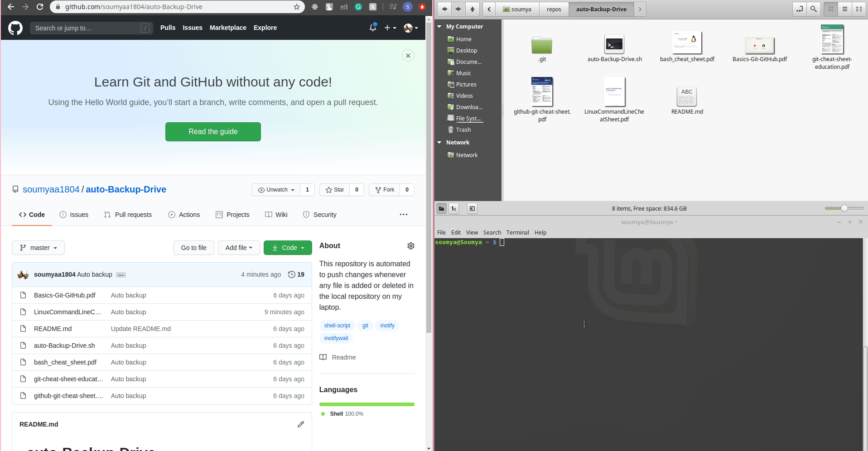Screen dimensions: 868x451
Task: Go up to parent folder in file manager
Action: pyautogui.click(x=473, y=9)
